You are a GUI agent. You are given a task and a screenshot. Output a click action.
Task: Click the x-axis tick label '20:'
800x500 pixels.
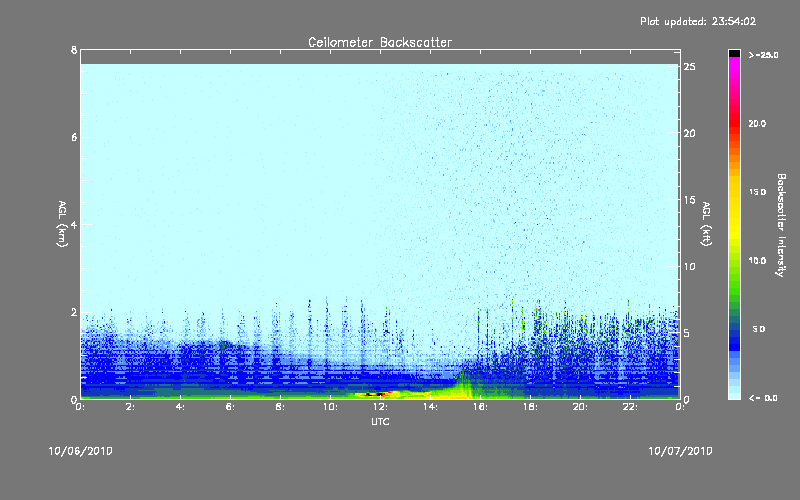[580, 407]
